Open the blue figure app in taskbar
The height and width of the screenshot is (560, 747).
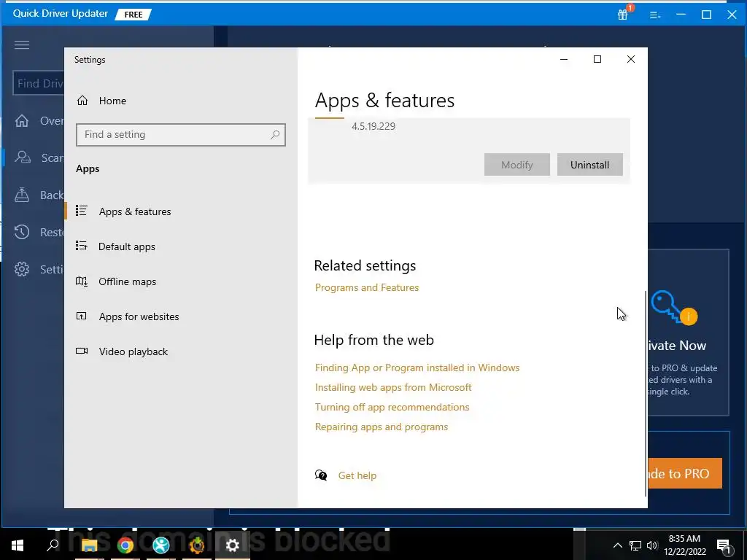pyautogui.click(x=161, y=545)
